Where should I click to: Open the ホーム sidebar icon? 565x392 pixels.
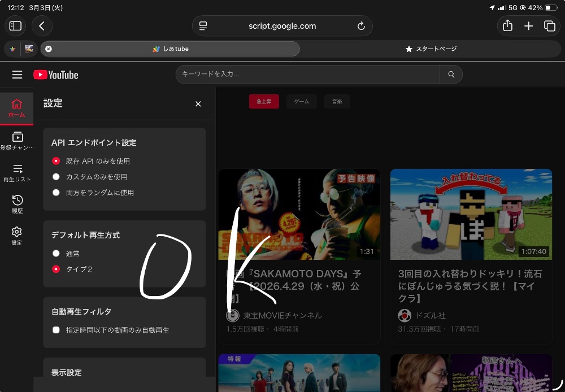(16, 108)
